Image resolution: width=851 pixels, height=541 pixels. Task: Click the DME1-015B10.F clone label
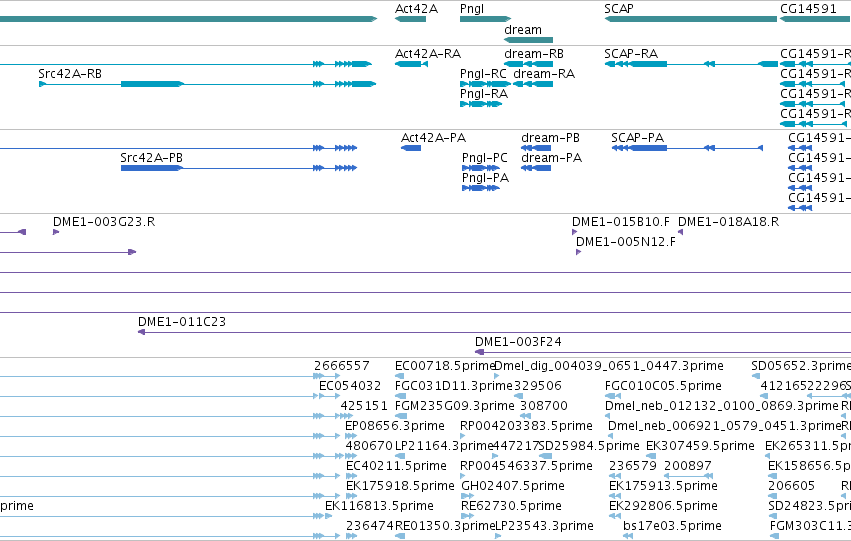coord(621,222)
